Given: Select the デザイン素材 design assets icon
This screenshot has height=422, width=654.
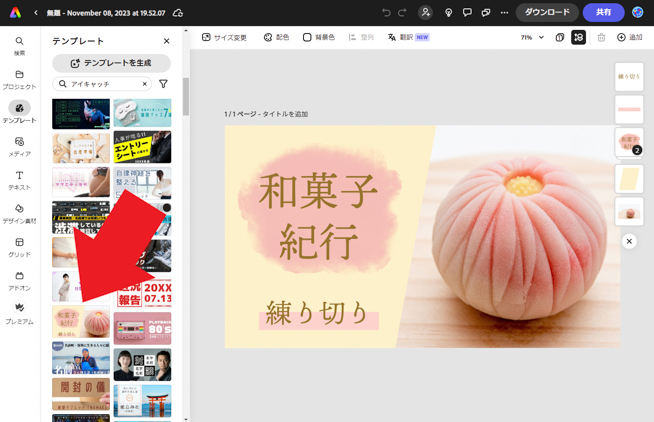Looking at the screenshot, I should pos(19,213).
